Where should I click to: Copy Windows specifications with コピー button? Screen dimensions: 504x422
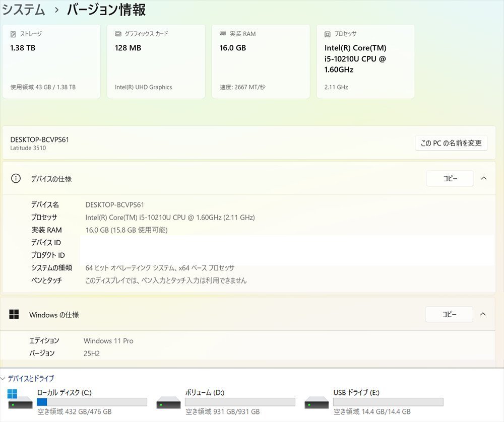449,314
